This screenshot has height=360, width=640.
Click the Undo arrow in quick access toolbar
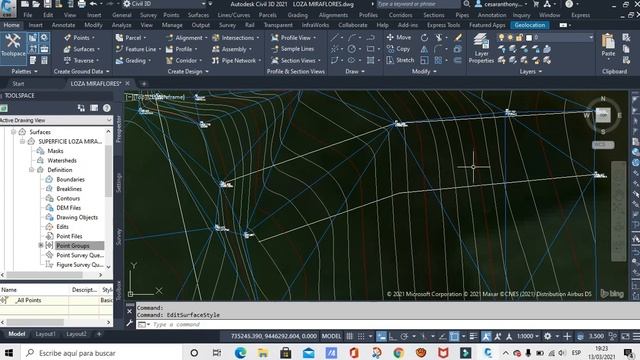click(x=93, y=4)
